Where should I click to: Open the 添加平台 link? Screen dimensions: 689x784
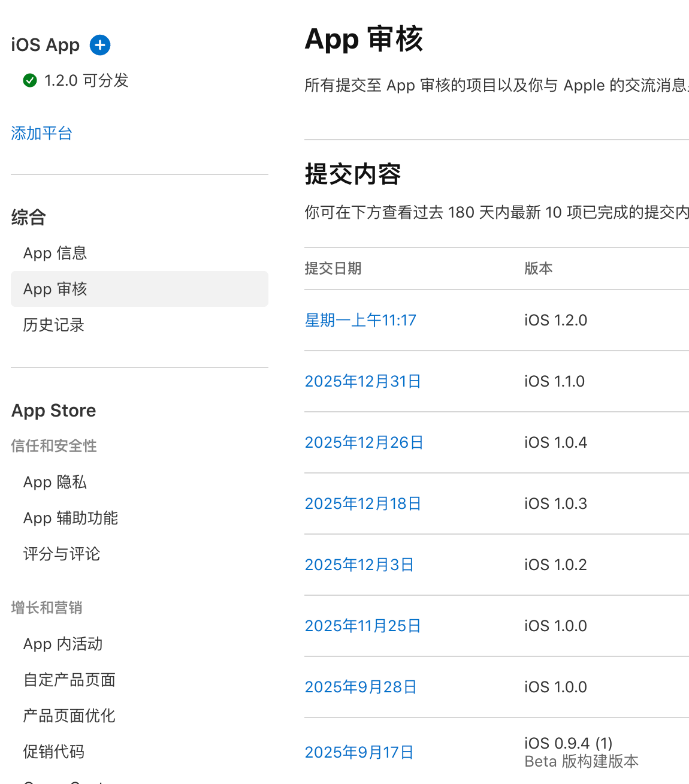click(41, 133)
